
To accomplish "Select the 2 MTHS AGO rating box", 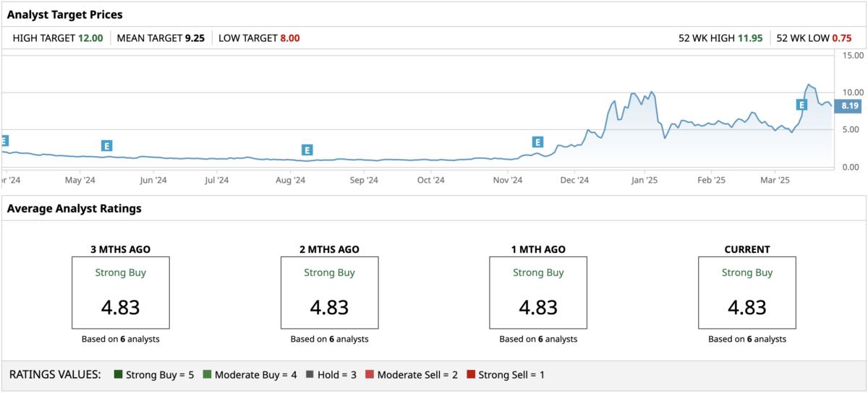I will (x=329, y=292).
